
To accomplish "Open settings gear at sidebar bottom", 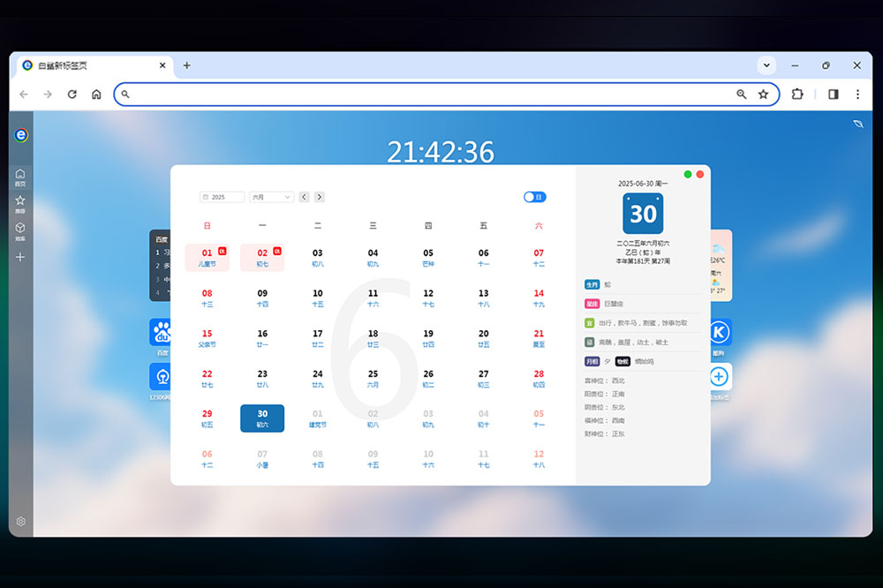I will click(20, 522).
